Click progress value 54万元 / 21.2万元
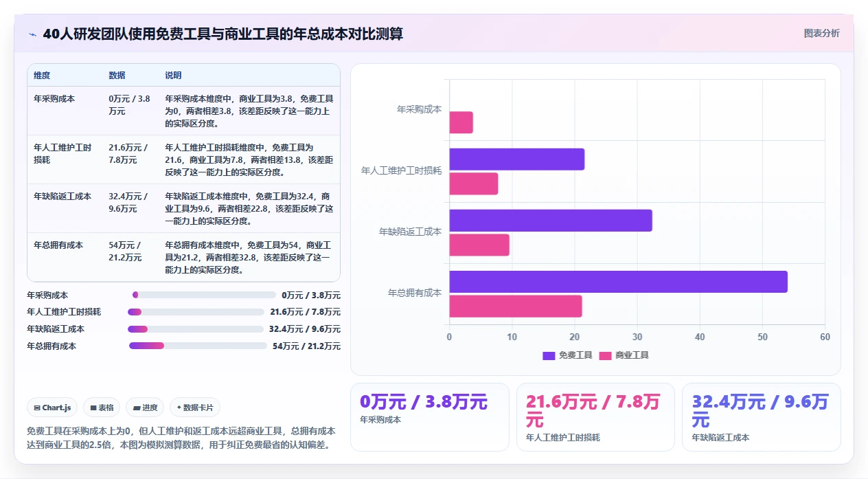 (306, 346)
